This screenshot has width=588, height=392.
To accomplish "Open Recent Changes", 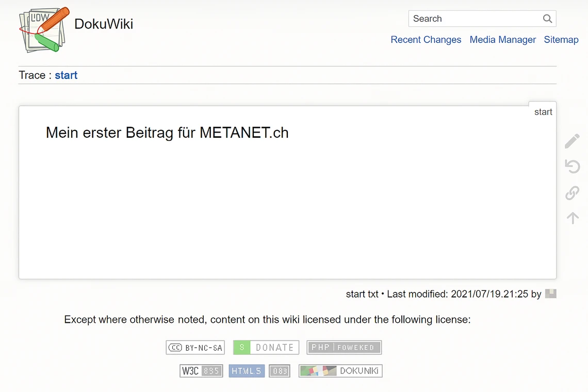I will point(426,40).
